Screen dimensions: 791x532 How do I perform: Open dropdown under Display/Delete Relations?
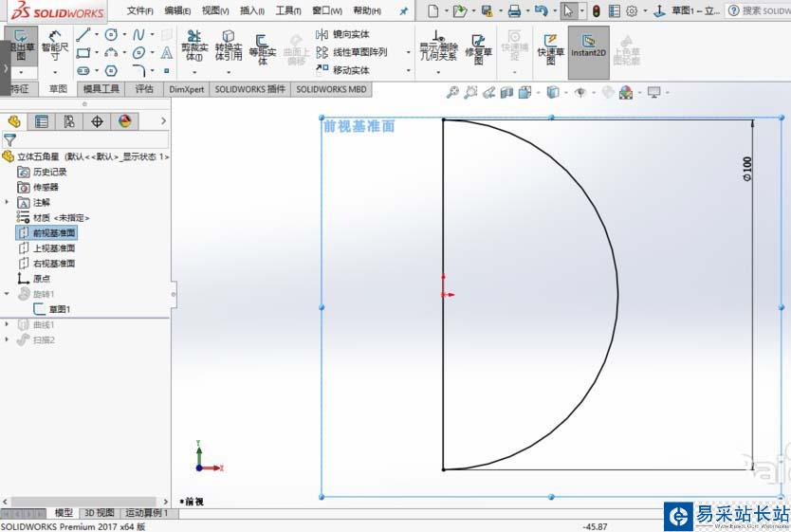coord(438,72)
